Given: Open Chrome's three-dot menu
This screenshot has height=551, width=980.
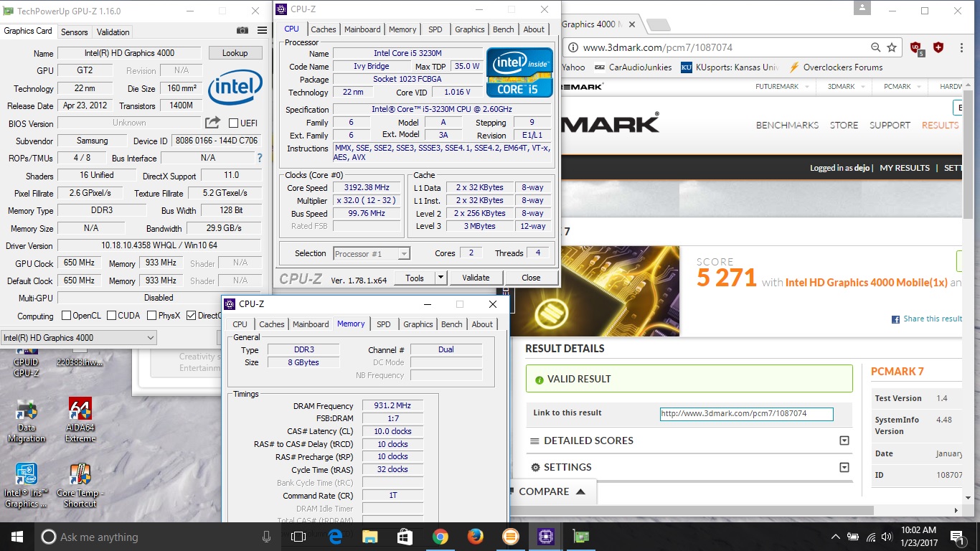Looking at the screenshot, I should (961, 47).
